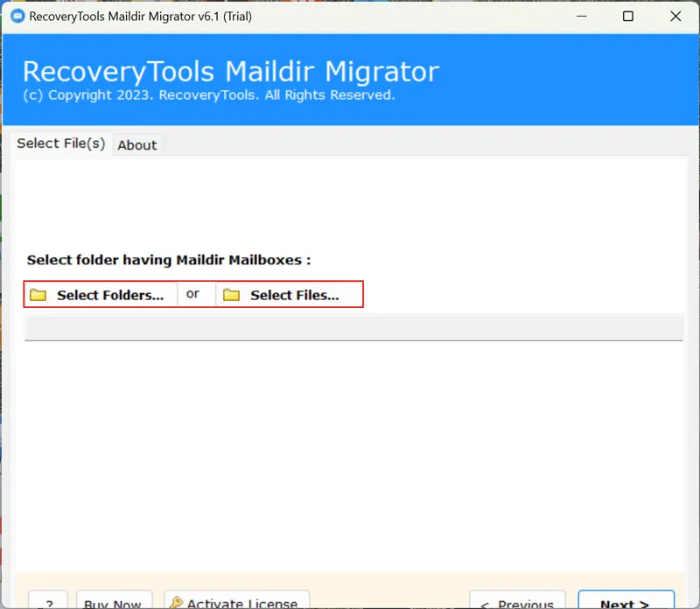Click the RecoveryTools app icon in title bar

[17, 17]
